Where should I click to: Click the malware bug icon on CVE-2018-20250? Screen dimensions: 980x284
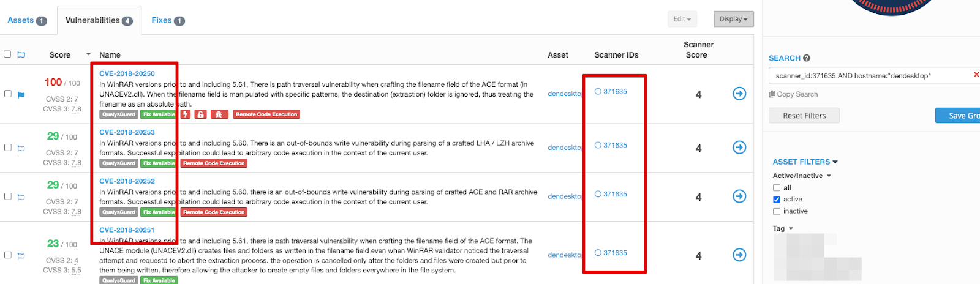pyautogui.click(x=219, y=114)
